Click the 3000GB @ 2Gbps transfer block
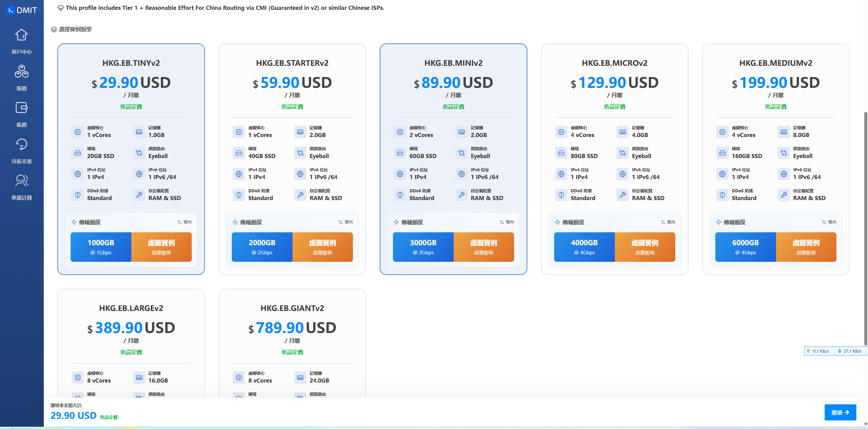 [423, 247]
